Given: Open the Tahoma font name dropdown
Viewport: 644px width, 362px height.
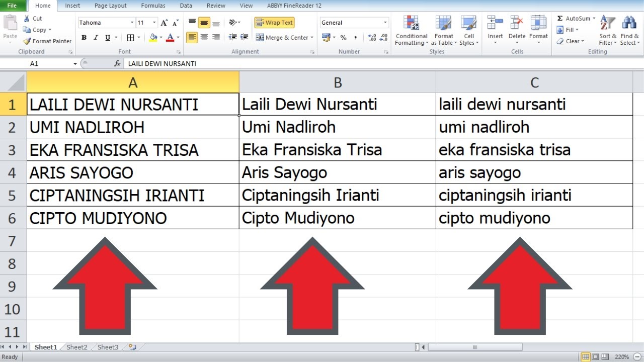Looking at the screenshot, I should tap(132, 23).
